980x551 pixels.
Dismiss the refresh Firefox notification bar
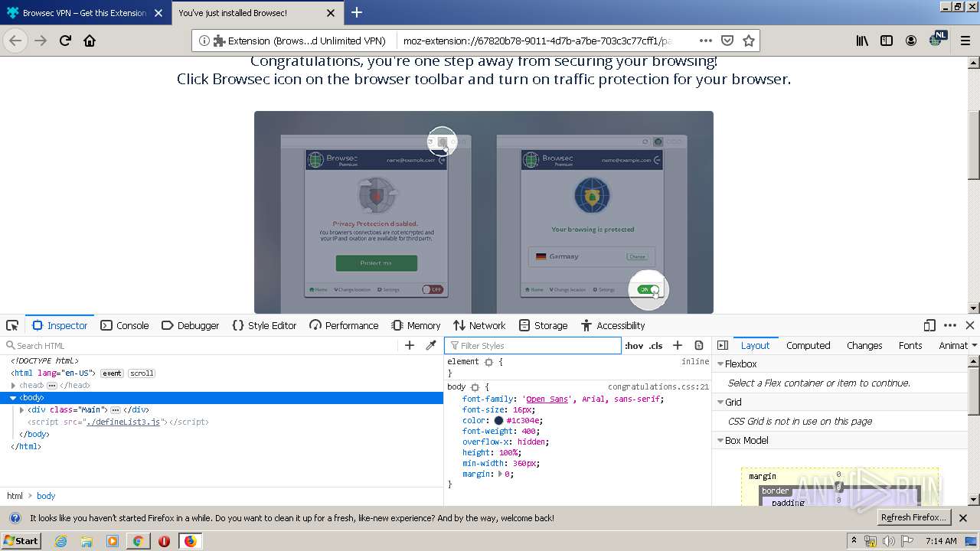[963, 518]
